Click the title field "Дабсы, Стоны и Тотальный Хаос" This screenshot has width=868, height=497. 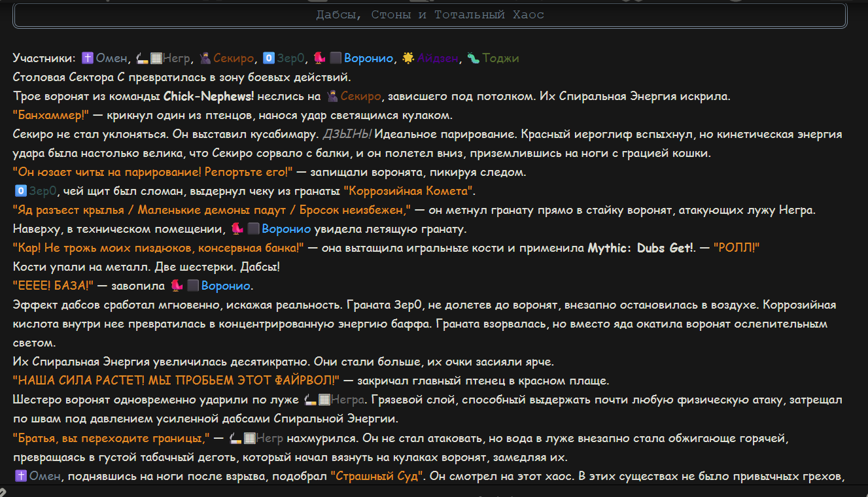point(430,14)
